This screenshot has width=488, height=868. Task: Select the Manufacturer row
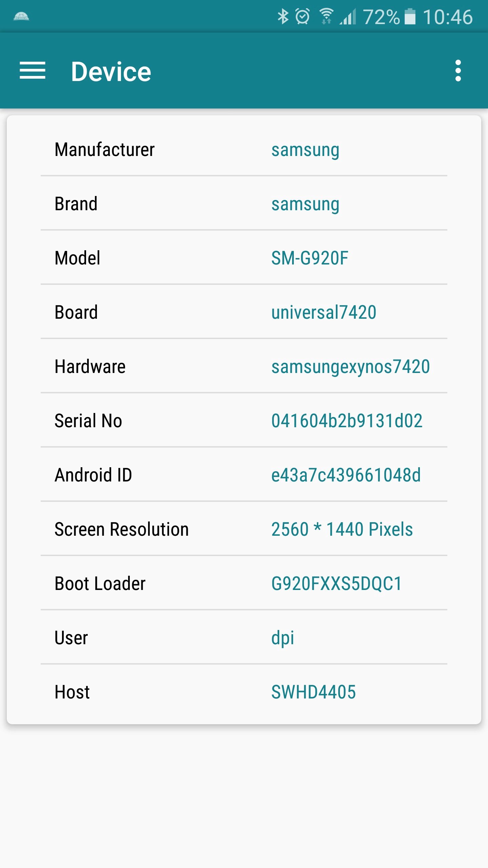pyautogui.click(x=244, y=149)
